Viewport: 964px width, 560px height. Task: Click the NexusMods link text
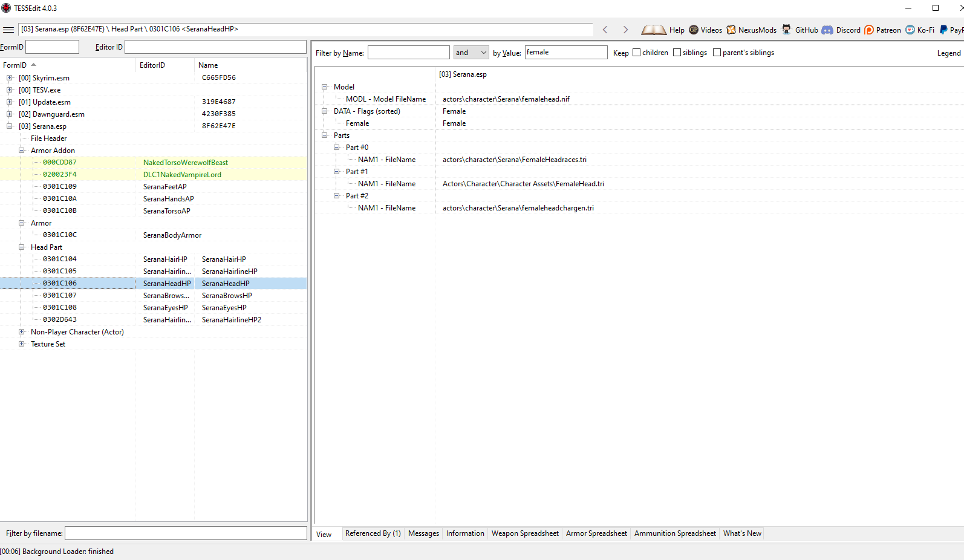click(757, 30)
